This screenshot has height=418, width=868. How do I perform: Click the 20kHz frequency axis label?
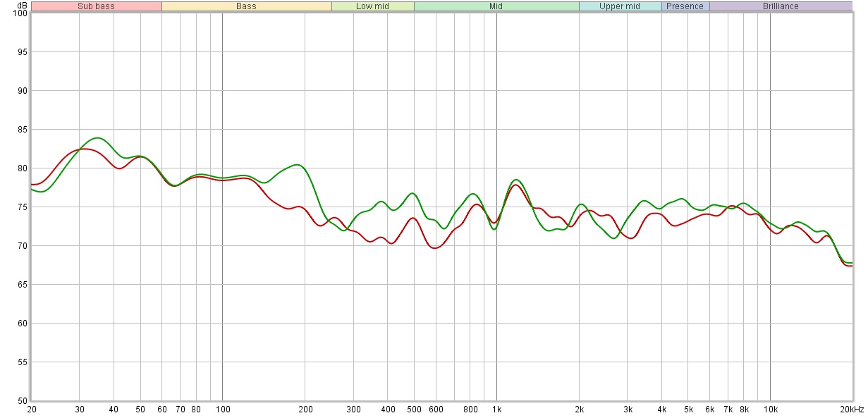coord(851,410)
